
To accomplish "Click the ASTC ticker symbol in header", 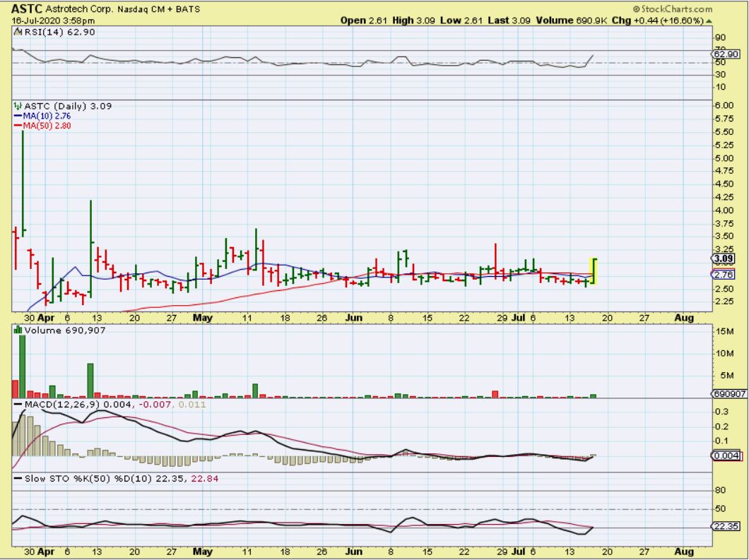I will (x=27, y=8).
